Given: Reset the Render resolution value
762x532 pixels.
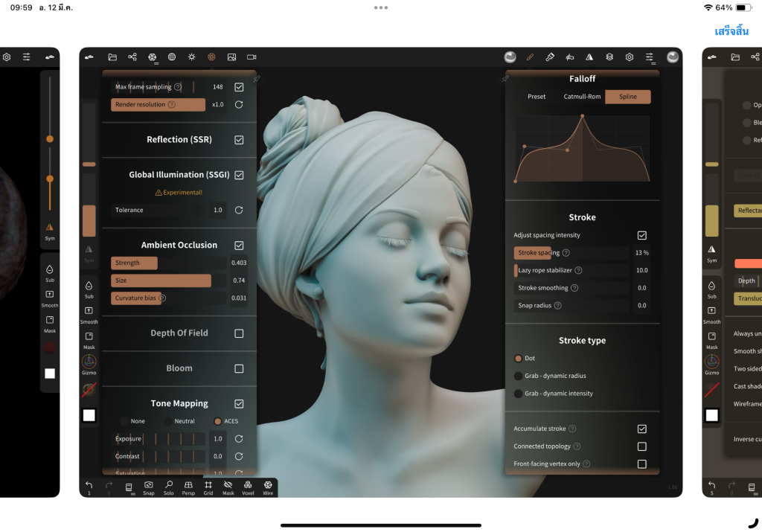Looking at the screenshot, I should pyautogui.click(x=239, y=105).
